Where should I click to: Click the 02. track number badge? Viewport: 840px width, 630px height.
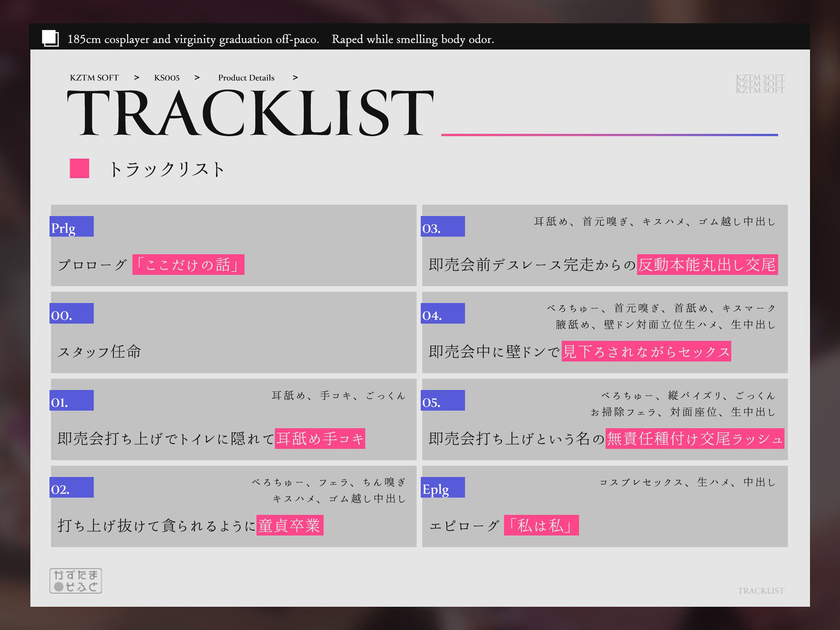pyautogui.click(x=71, y=488)
